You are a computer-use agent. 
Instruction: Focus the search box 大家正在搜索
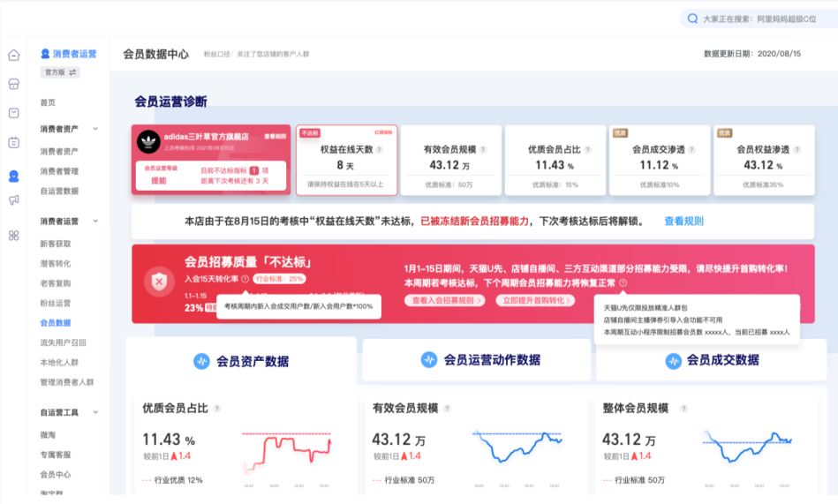(759, 19)
